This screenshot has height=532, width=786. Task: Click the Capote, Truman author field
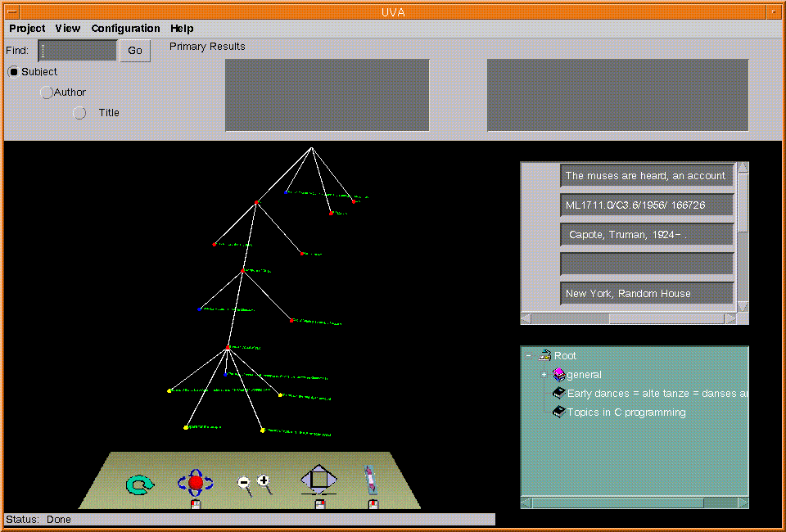(647, 235)
